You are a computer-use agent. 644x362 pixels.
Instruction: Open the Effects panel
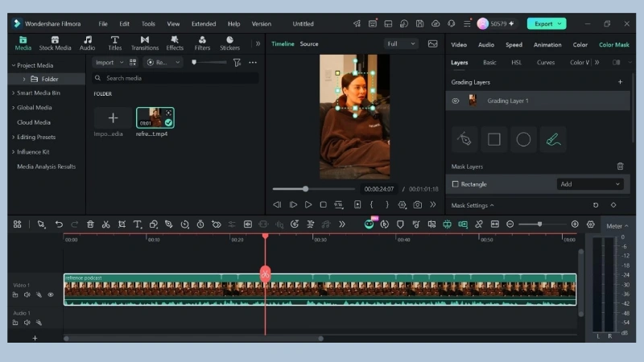[x=175, y=43]
